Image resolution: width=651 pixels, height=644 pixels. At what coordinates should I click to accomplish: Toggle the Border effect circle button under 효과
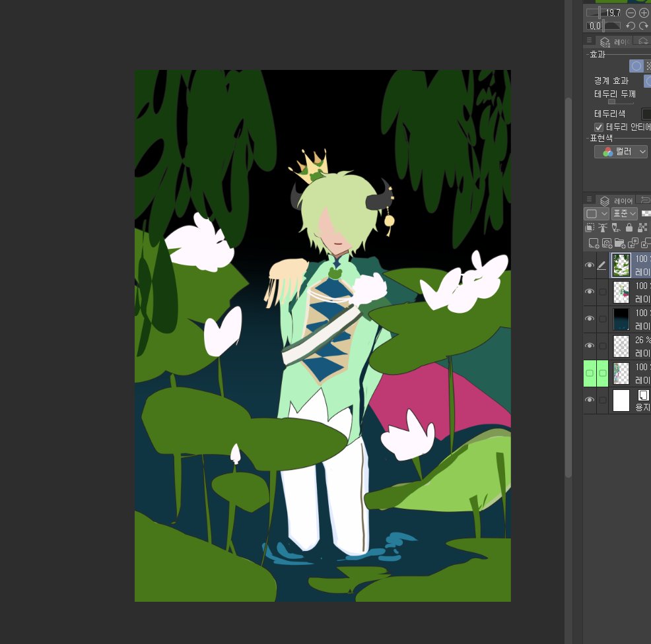tap(636, 66)
